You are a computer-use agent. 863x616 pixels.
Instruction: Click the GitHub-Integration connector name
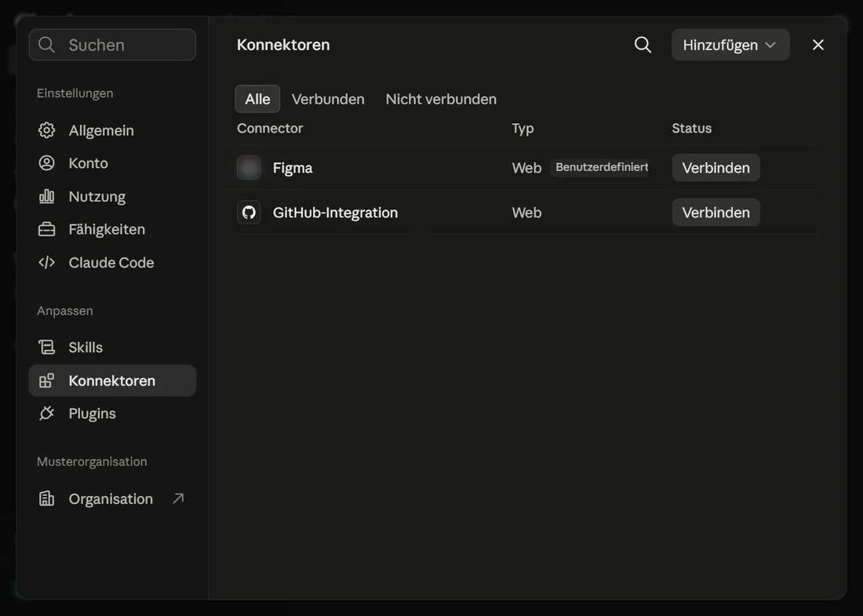tap(335, 213)
